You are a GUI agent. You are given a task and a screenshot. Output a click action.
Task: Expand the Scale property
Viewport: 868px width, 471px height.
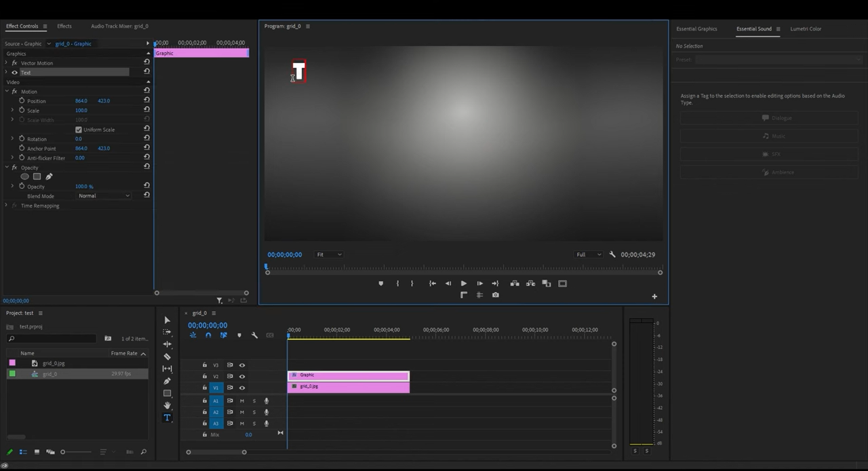click(x=12, y=110)
